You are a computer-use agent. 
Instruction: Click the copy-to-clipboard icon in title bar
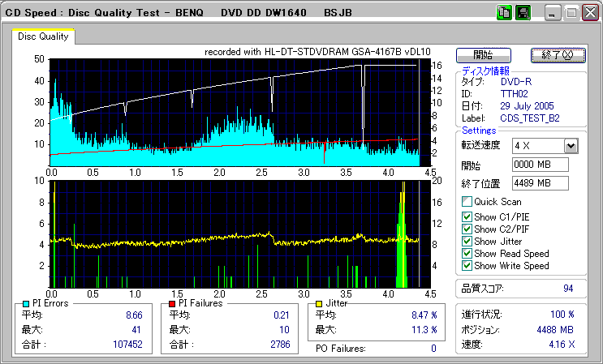[x=504, y=13]
